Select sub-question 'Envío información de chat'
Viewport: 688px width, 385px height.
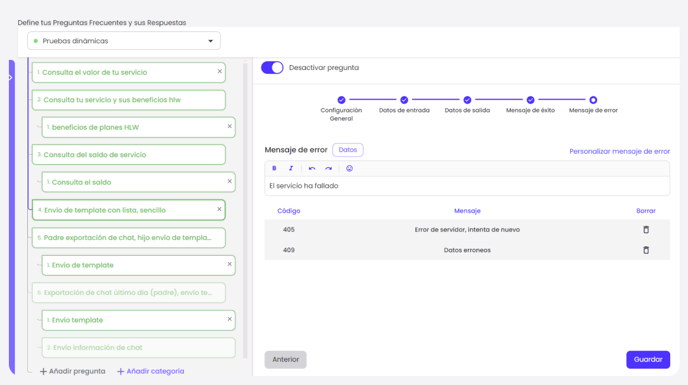coord(138,348)
